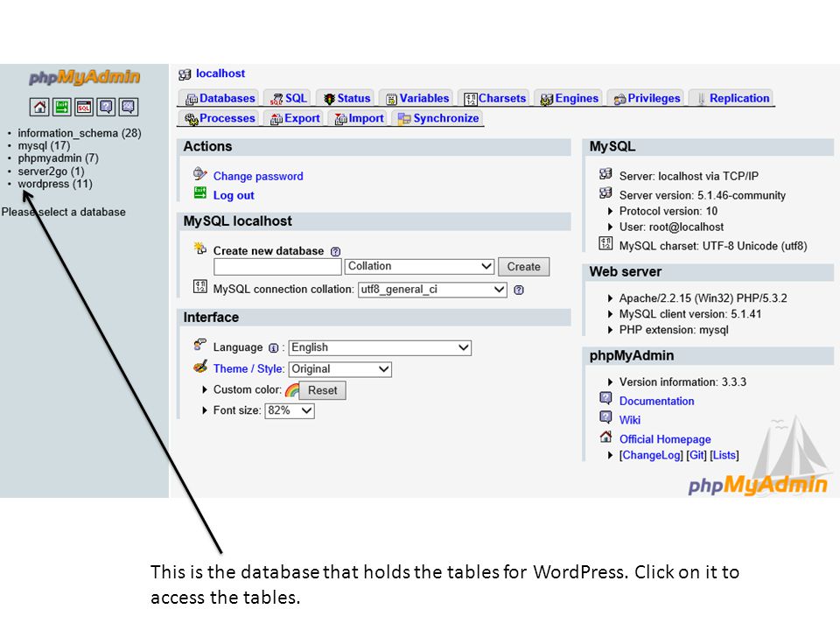Screen dimensions: 840x630
Task: Open the Theme dropdown showing Original
Action: (x=340, y=369)
